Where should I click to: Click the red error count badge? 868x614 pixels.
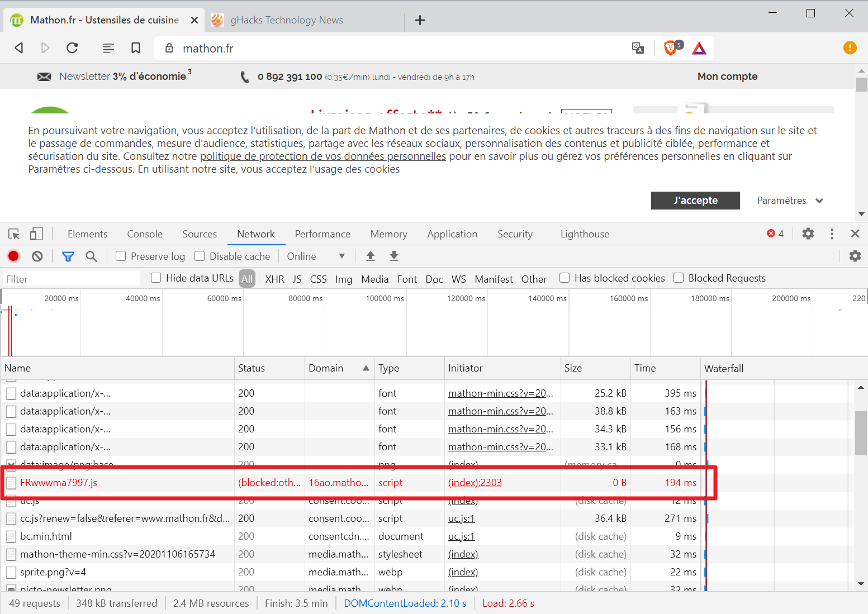(775, 234)
